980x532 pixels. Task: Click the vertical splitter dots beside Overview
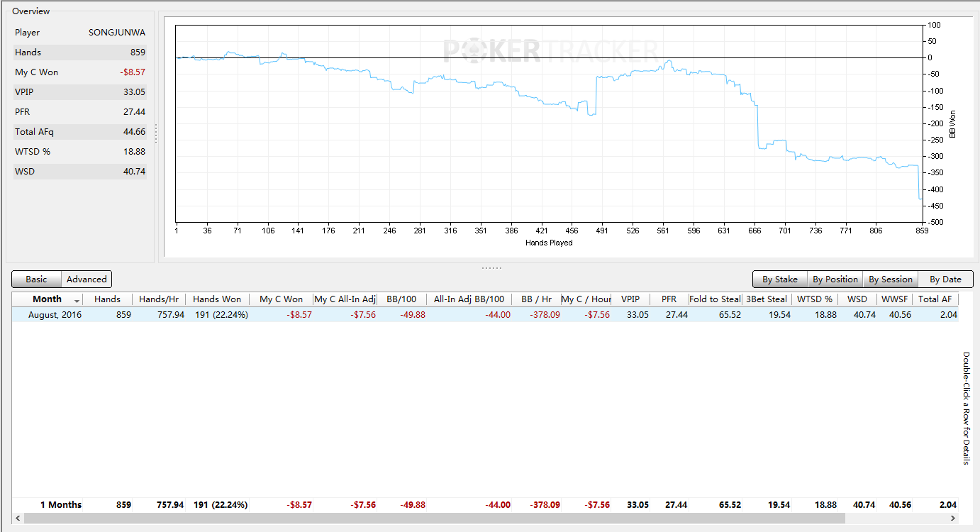(156, 133)
